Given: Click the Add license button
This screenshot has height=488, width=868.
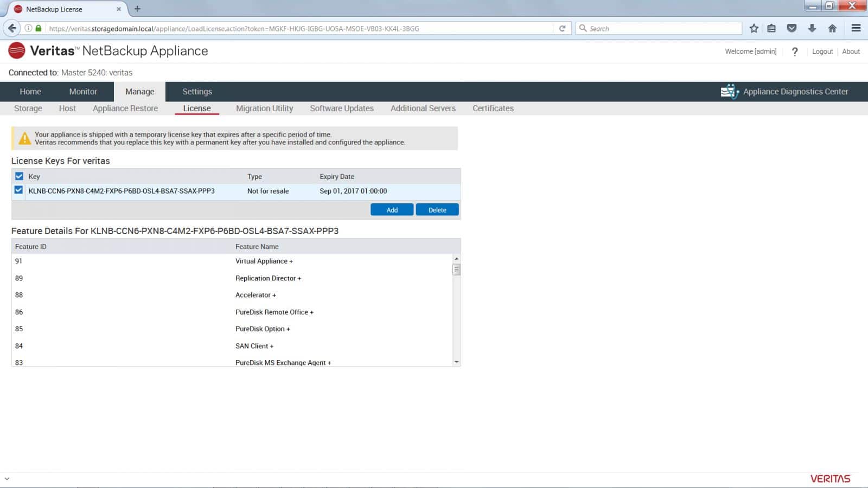Looking at the screenshot, I should 392,210.
